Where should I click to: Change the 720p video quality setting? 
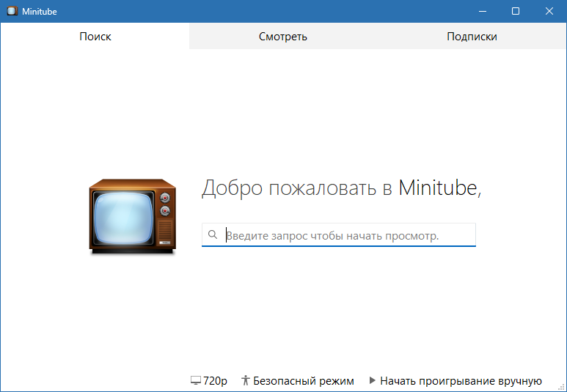pos(209,380)
